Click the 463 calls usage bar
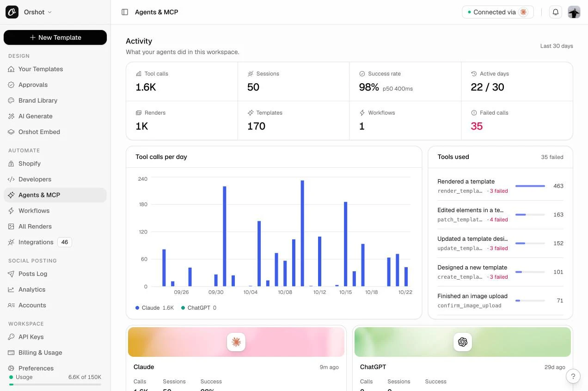 (530, 186)
